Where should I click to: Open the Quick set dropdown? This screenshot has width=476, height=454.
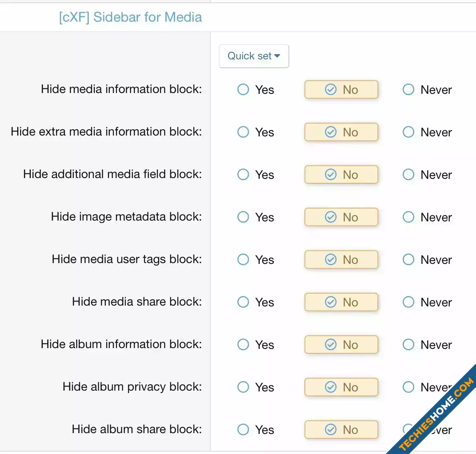point(254,56)
